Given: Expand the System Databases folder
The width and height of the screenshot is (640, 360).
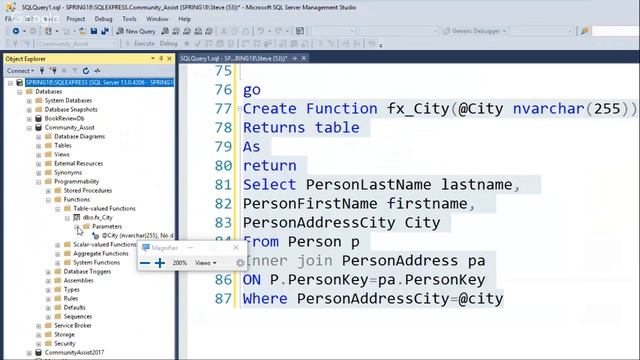Looking at the screenshot, I should (x=29, y=101).
